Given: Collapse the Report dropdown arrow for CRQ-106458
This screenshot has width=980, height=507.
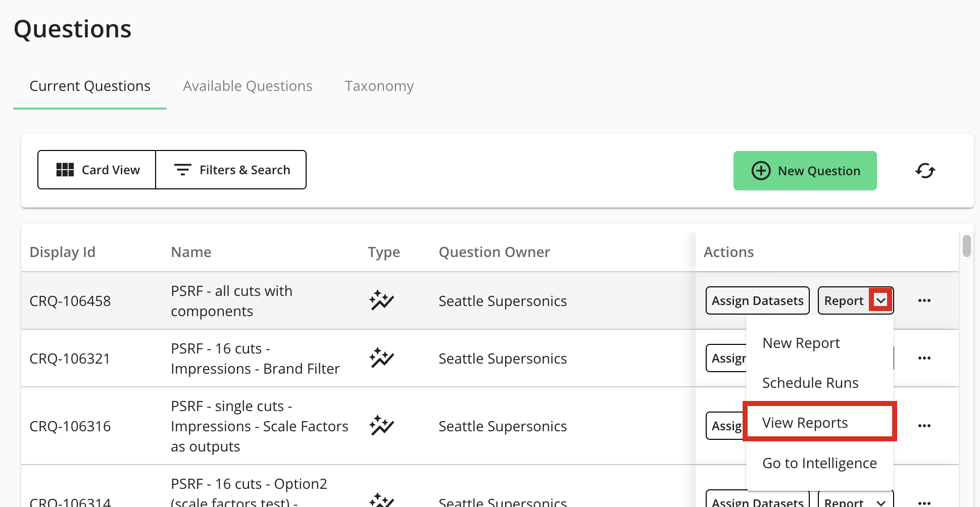Looking at the screenshot, I should [x=880, y=300].
